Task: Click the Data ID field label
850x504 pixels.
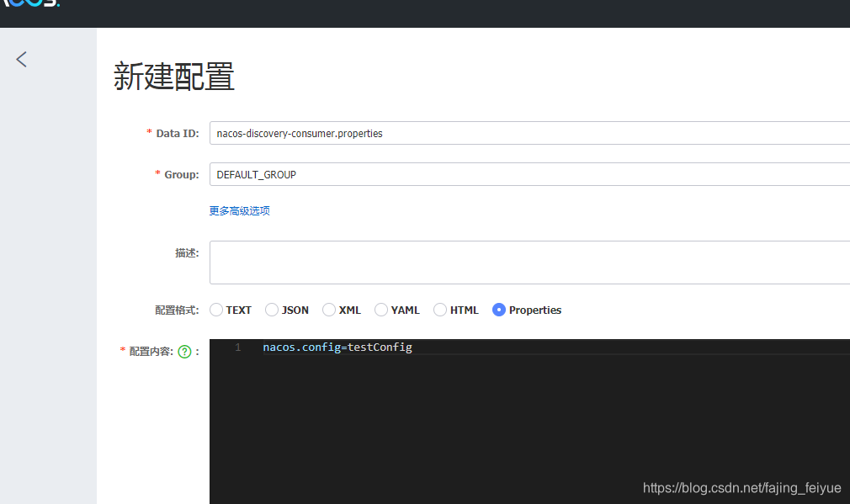Action: point(178,133)
